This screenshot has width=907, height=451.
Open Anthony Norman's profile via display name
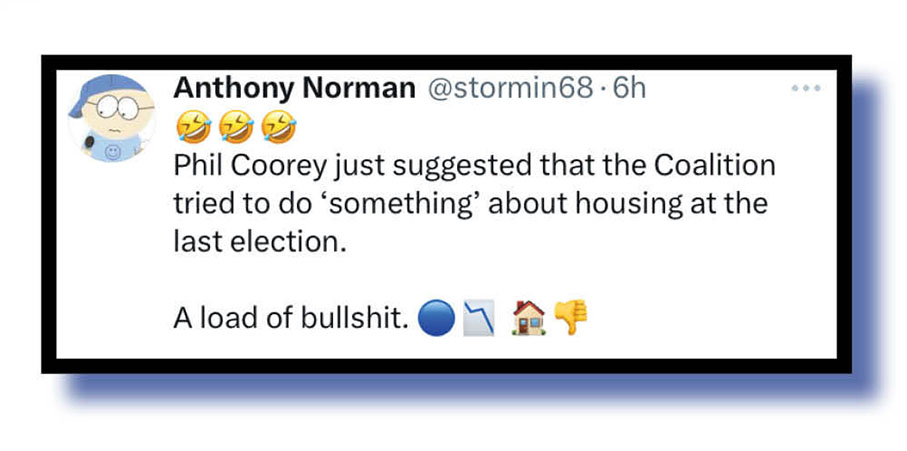[294, 88]
